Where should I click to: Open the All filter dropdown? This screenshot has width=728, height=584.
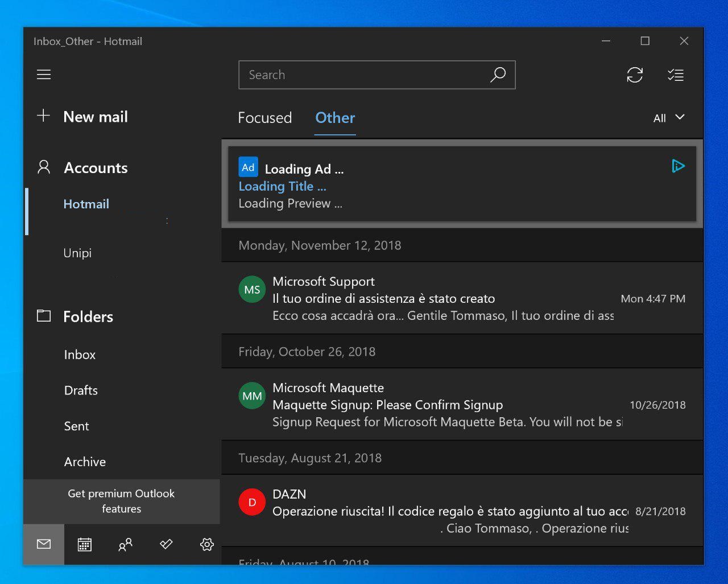[x=669, y=118]
